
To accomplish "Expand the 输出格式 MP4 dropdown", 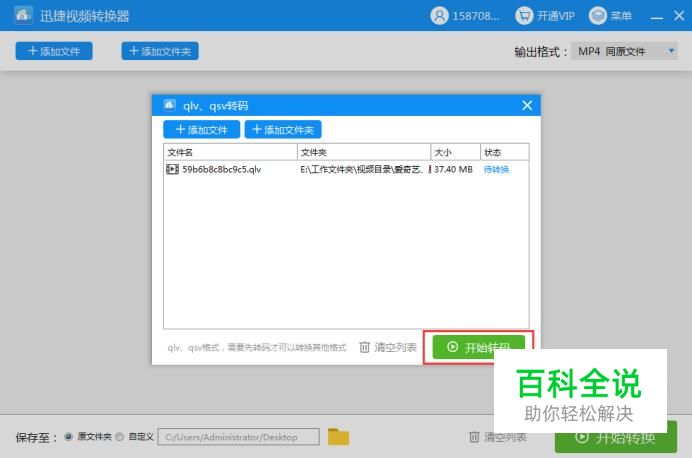I will (x=624, y=52).
